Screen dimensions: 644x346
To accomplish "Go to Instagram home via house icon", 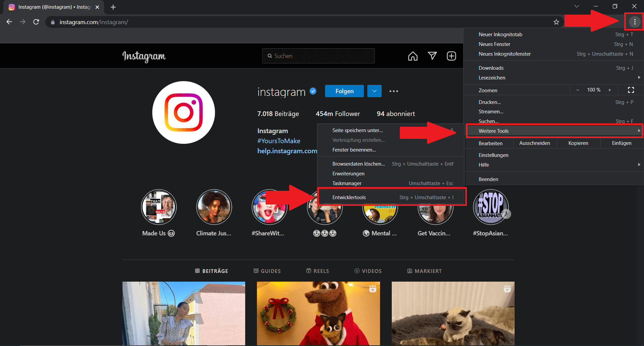I will [x=413, y=56].
